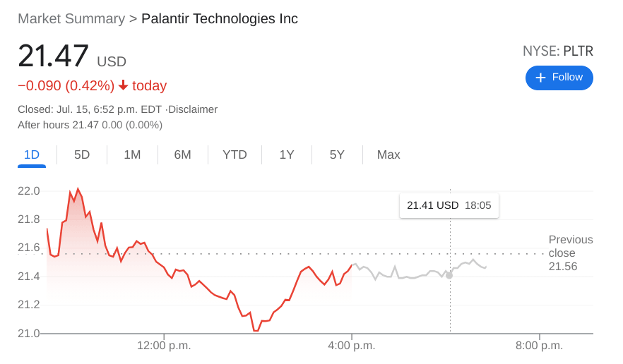
Task: Click the 12:00 p.m. axis label
Action: click(164, 346)
